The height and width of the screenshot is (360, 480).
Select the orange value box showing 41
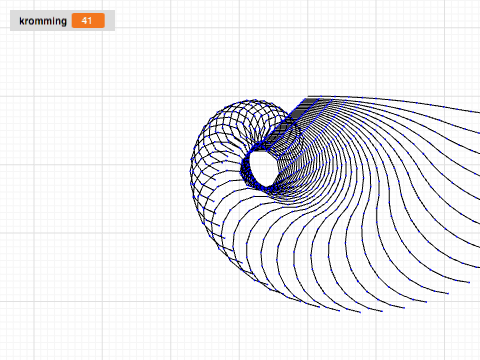(88, 21)
